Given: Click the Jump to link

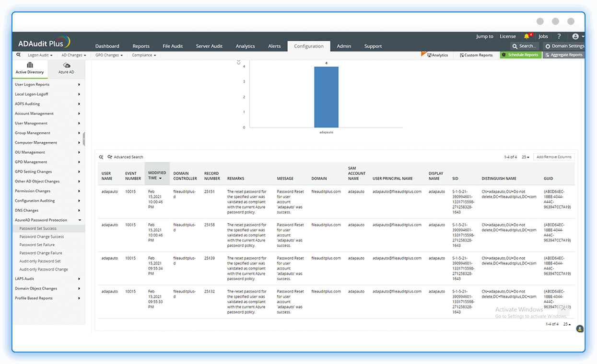Looking at the screenshot, I should 485,36.
